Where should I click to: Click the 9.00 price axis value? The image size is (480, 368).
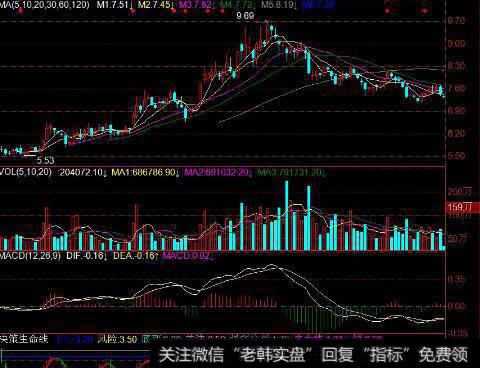point(456,44)
